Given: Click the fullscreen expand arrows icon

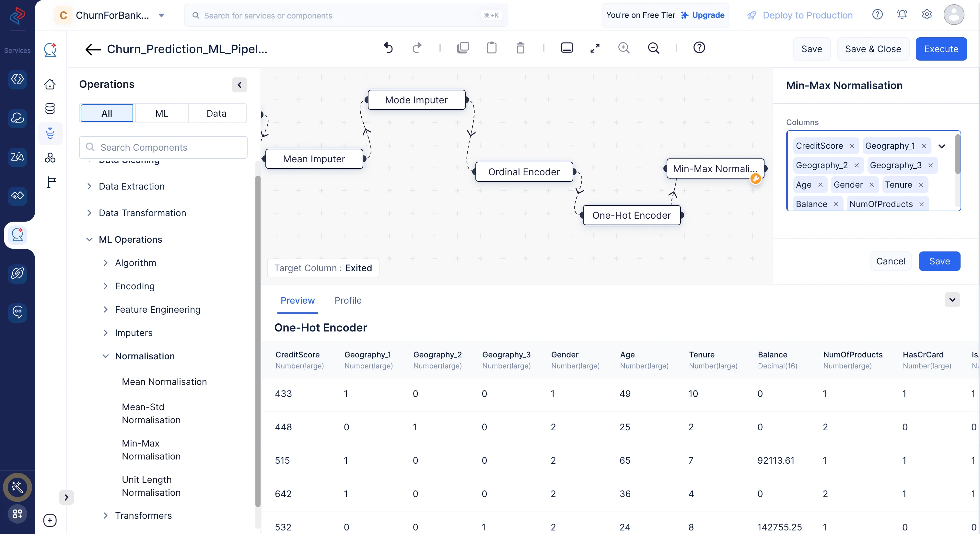Looking at the screenshot, I should pyautogui.click(x=595, y=48).
